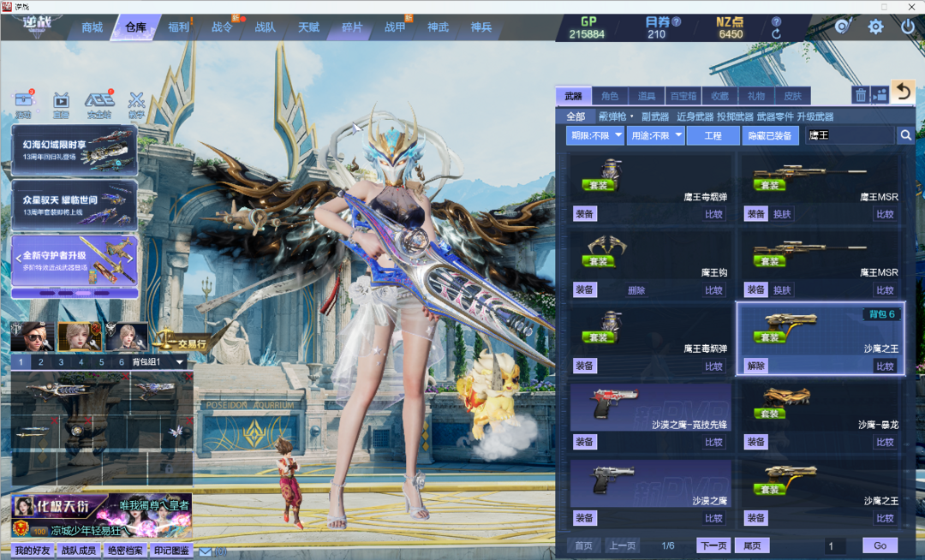The width and height of the screenshot is (925, 560).
Task: Toggle the 隐藏已装备 filter
Action: click(x=770, y=135)
